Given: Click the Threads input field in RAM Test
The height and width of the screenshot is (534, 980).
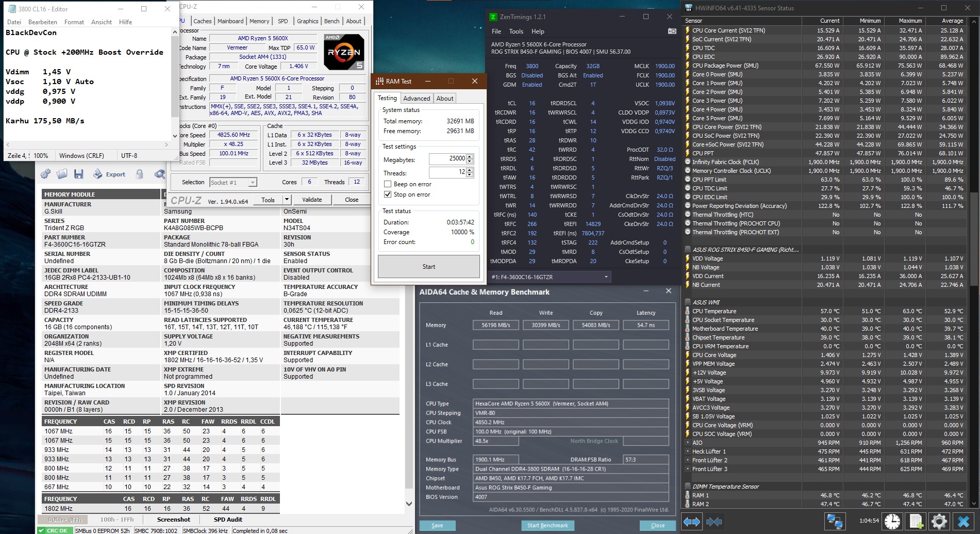Looking at the screenshot, I should point(447,172).
